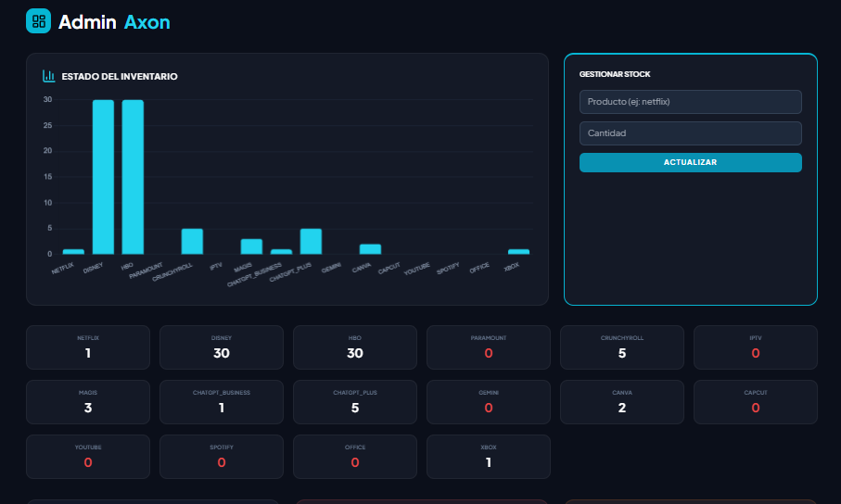
Task: Click the CHATGPT_PLUS bar in the chart
Action: 311,241
